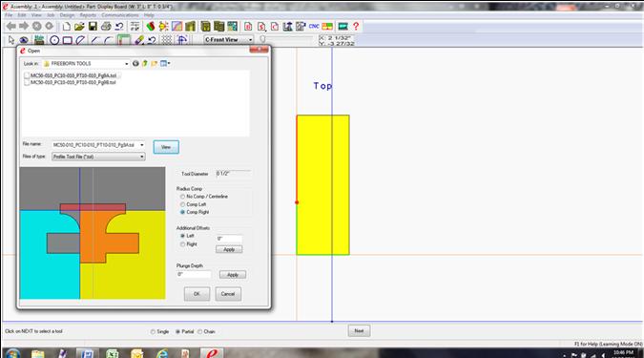
Task: Click the New file icon in toolbar
Action: pos(66,27)
